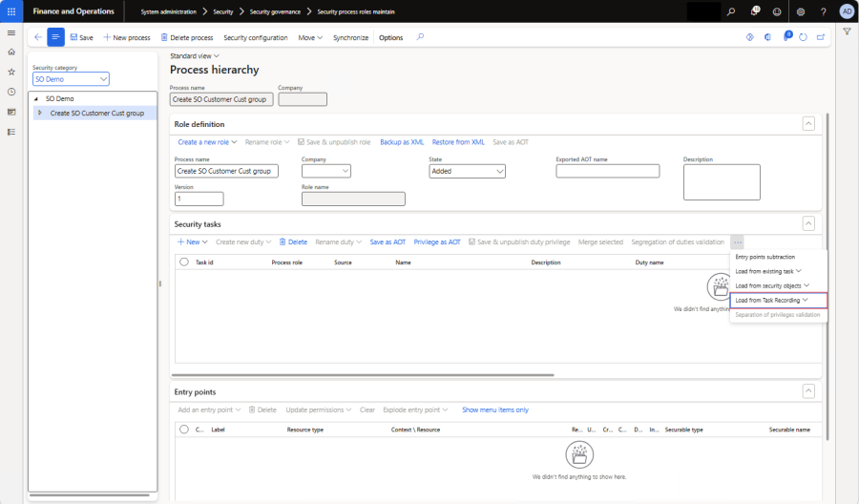This screenshot has width=859, height=504.
Task: Open the app launcher waffle icon
Action: (11, 11)
